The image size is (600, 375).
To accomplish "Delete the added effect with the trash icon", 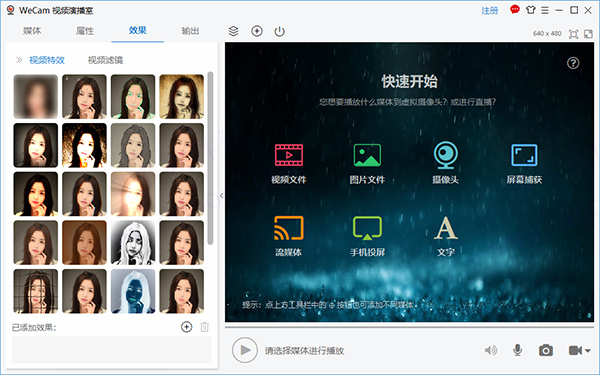I will [205, 327].
